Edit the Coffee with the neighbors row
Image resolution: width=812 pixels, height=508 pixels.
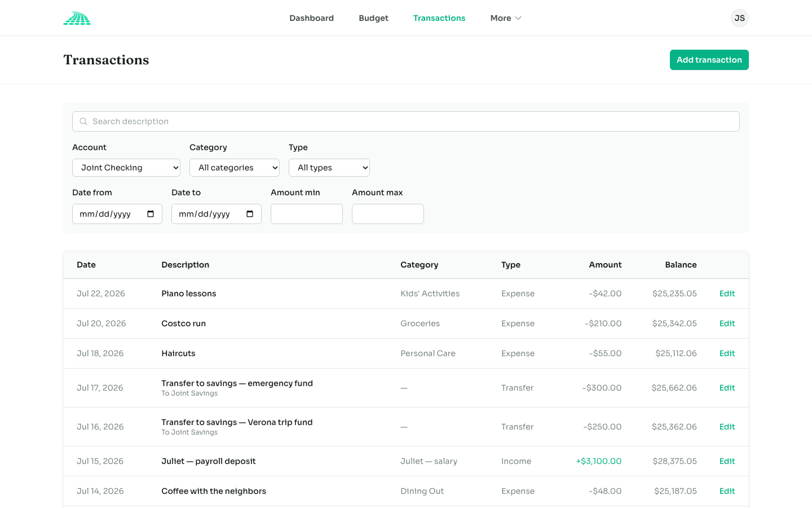click(x=727, y=491)
